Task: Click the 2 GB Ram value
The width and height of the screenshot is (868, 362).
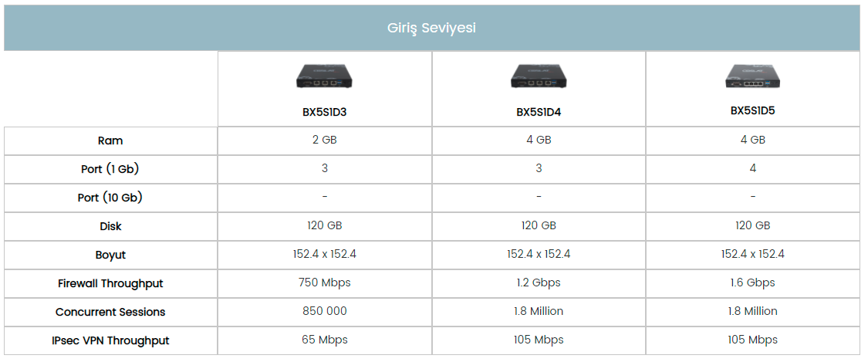Action: coord(324,140)
